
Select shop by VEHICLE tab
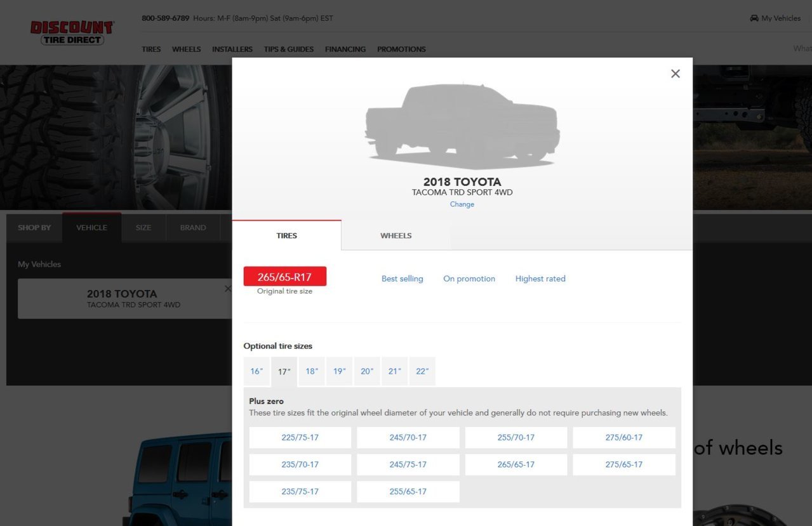coord(92,228)
